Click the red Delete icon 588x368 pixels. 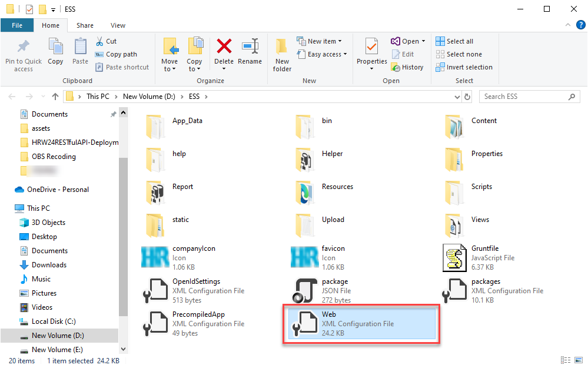[x=224, y=48]
